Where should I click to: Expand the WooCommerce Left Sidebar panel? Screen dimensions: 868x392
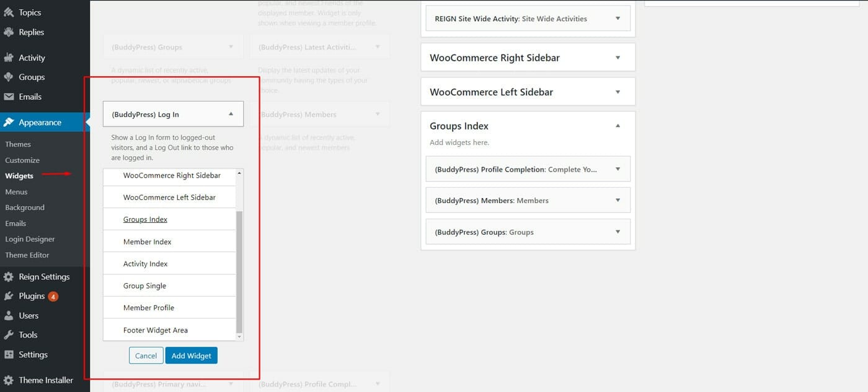(x=618, y=92)
